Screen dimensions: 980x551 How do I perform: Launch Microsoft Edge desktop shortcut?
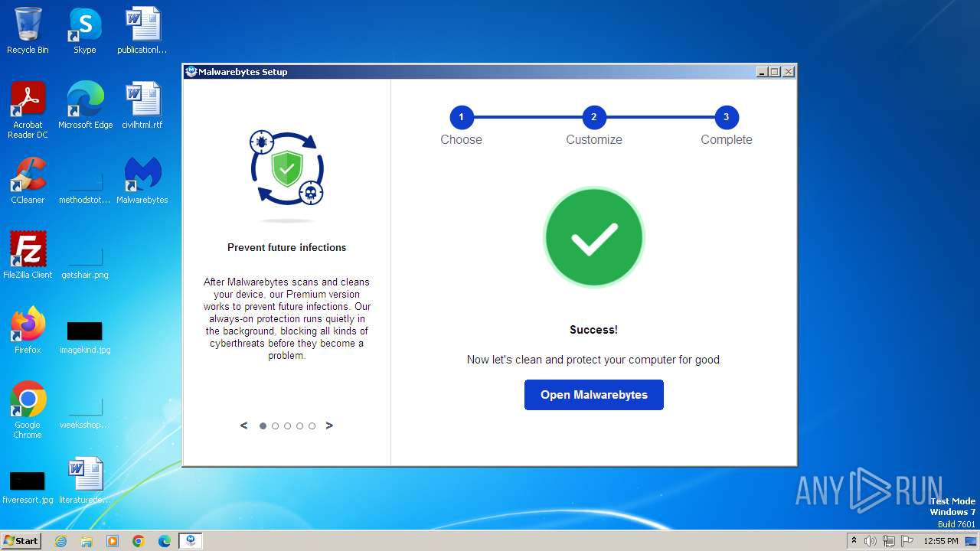85,106
